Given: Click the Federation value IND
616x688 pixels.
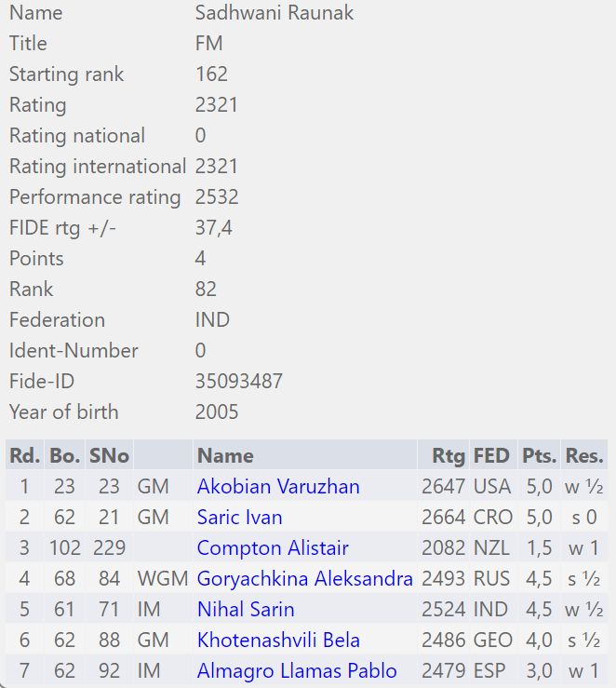Looking at the screenshot, I should 212,319.
